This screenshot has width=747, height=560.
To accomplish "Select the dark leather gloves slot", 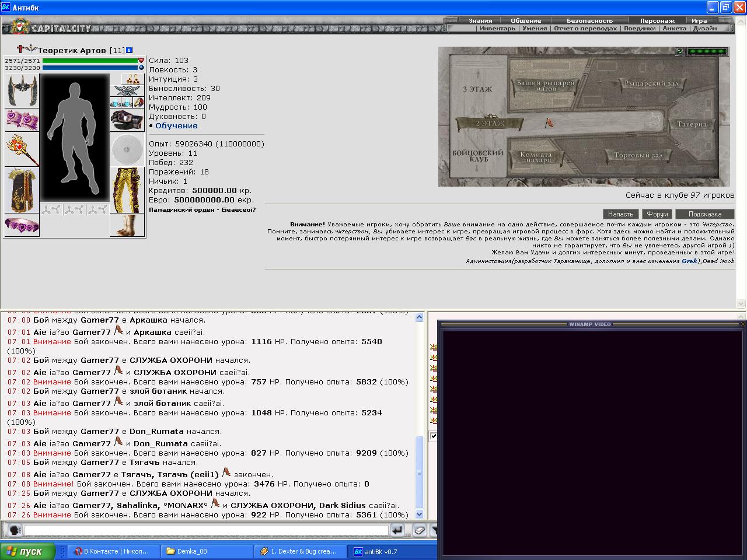I will (127, 120).
